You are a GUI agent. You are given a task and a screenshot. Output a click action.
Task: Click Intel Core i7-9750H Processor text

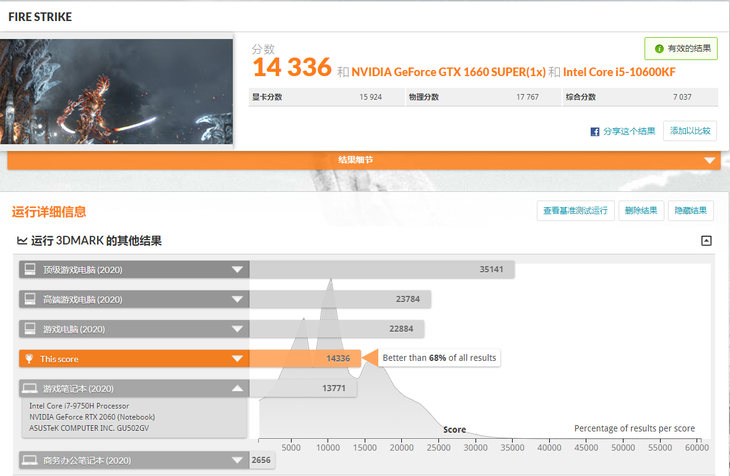(x=79, y=406)
